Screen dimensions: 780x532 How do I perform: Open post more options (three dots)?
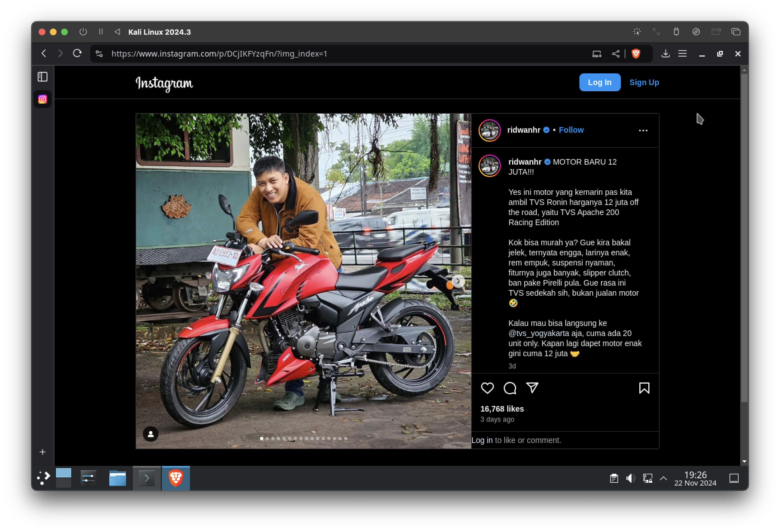coord(643,130)
